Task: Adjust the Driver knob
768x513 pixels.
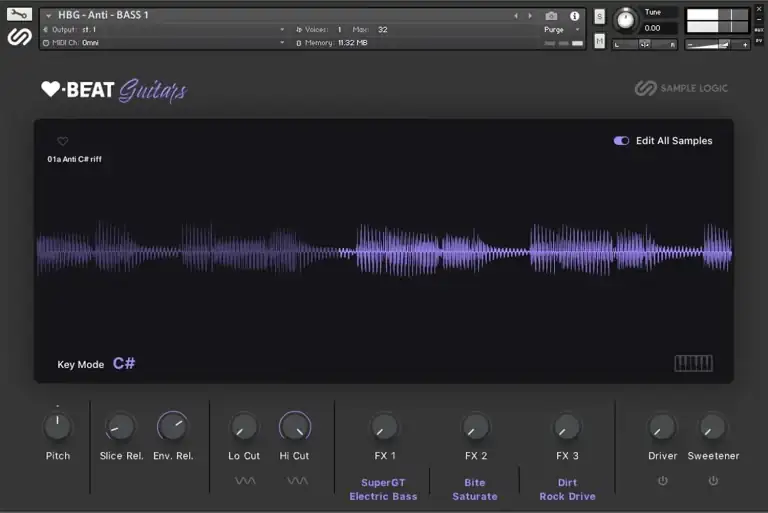Action: 662,427
